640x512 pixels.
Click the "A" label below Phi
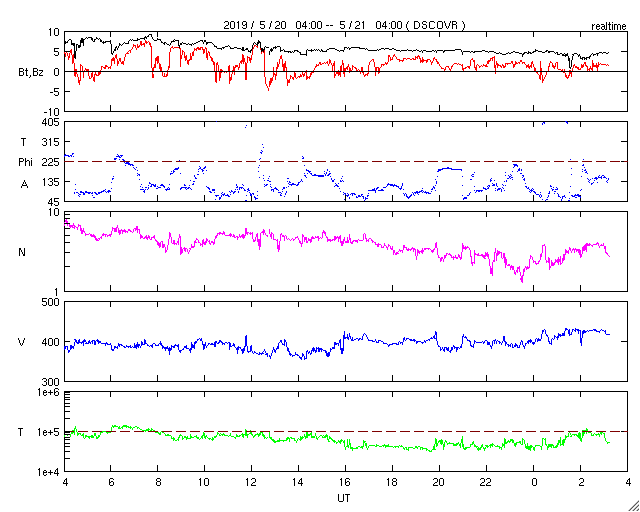(24, 185)
